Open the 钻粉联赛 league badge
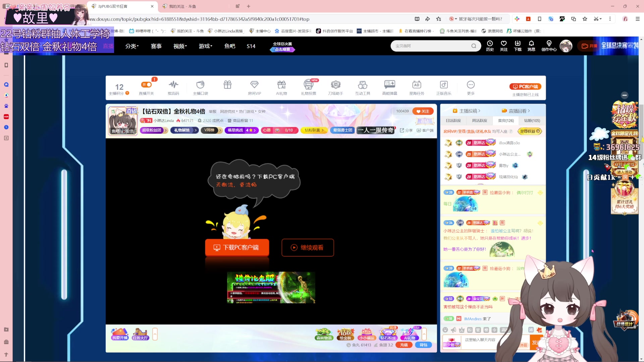 pos(314,130)
